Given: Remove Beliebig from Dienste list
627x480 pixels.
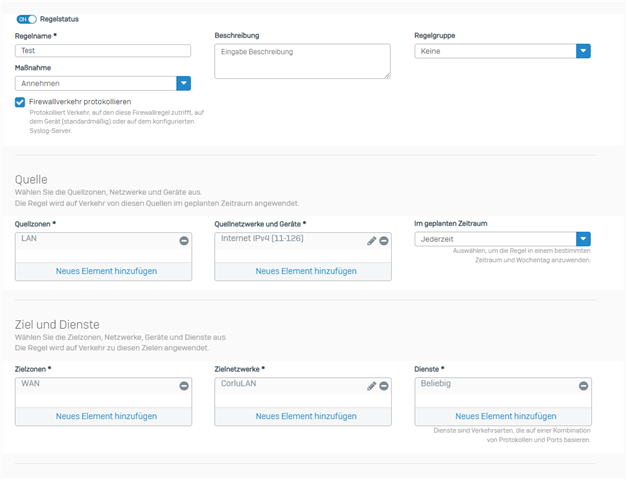Looking at the screenshot, I should [x=583, y=386].
